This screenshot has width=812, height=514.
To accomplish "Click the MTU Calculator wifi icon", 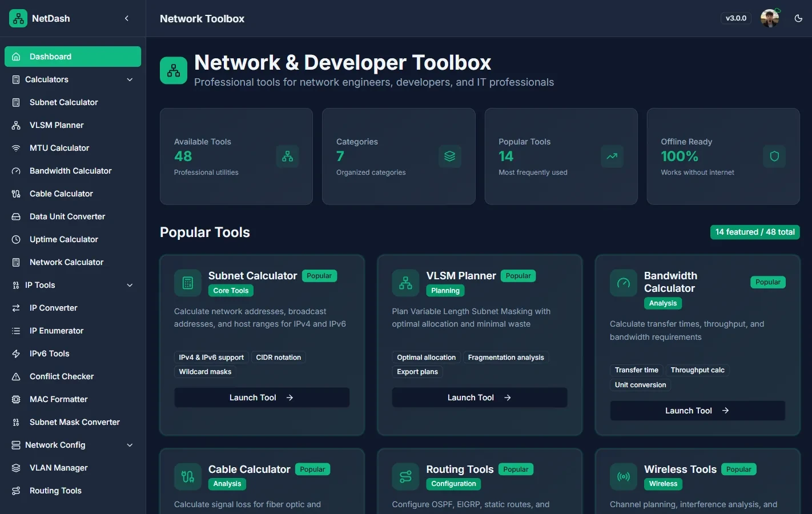I will pos(16,148).
